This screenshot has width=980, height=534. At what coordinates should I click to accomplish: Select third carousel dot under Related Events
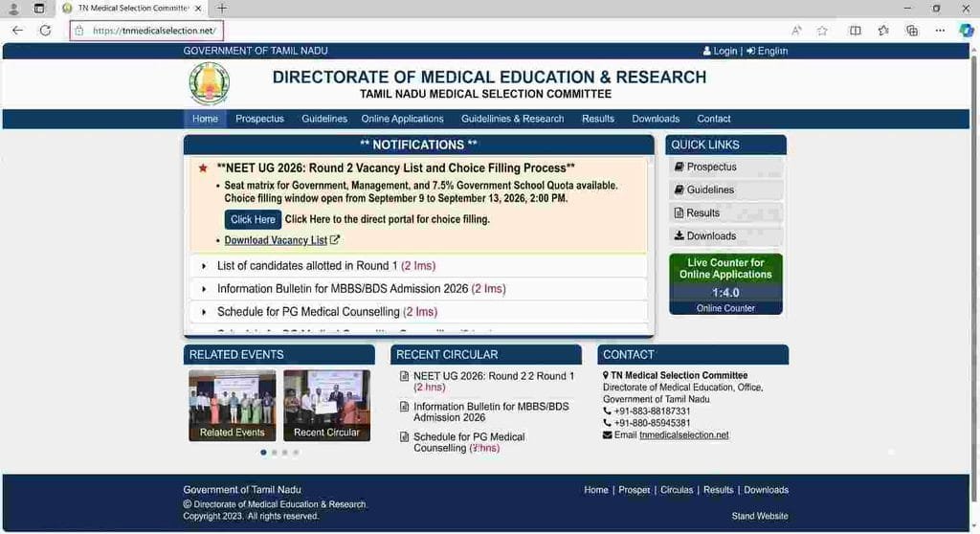(x=285, y=452)
